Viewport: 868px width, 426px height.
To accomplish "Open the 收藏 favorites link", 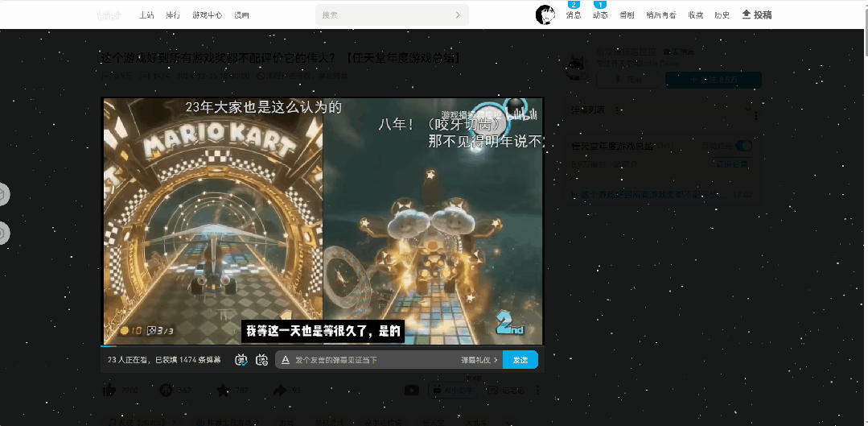I will [696, 15].
